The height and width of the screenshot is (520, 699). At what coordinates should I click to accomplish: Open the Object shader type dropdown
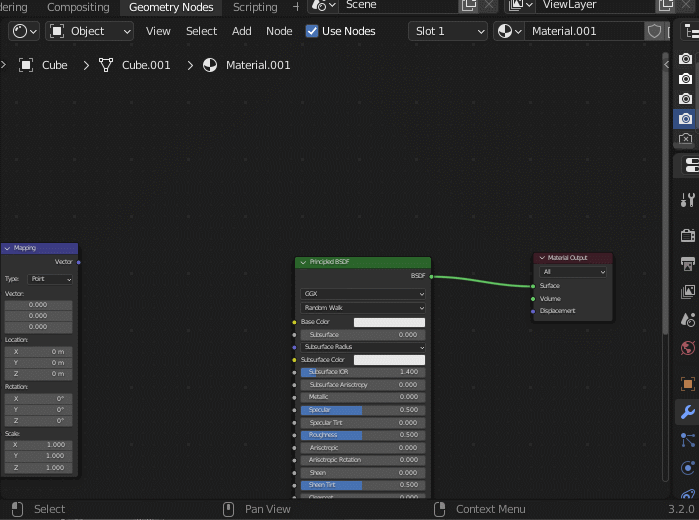[x=90, y=31]
